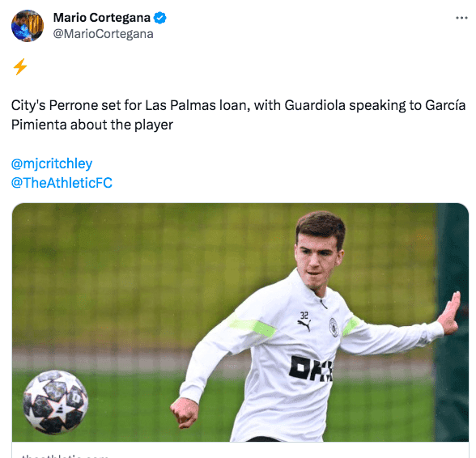Click the word 'Guardiola' in the tweet

(315, 106)
